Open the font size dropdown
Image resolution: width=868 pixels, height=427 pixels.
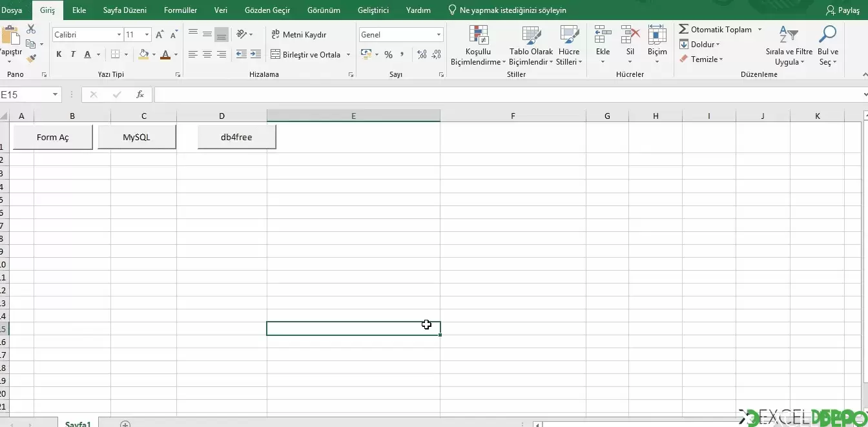pos(147,35)
